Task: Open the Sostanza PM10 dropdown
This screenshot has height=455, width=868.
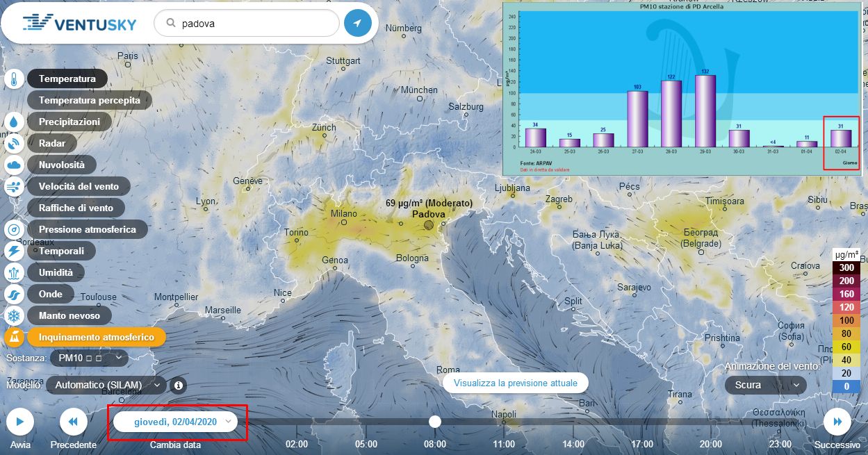Action: pyautogui.click(x=90, y=358)
